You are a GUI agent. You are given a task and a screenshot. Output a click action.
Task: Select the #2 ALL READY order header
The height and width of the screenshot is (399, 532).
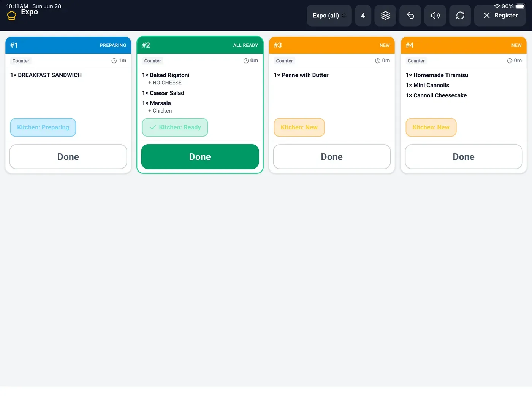[x=200, y=45]
